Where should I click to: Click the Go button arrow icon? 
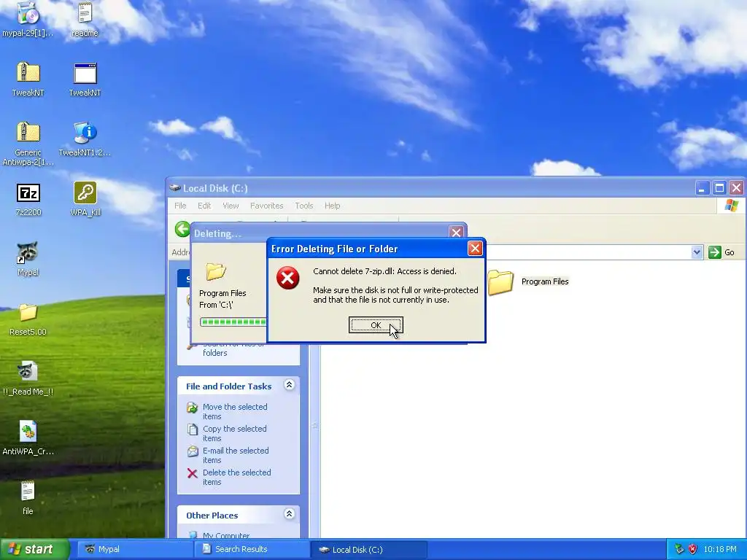point(715,252)
